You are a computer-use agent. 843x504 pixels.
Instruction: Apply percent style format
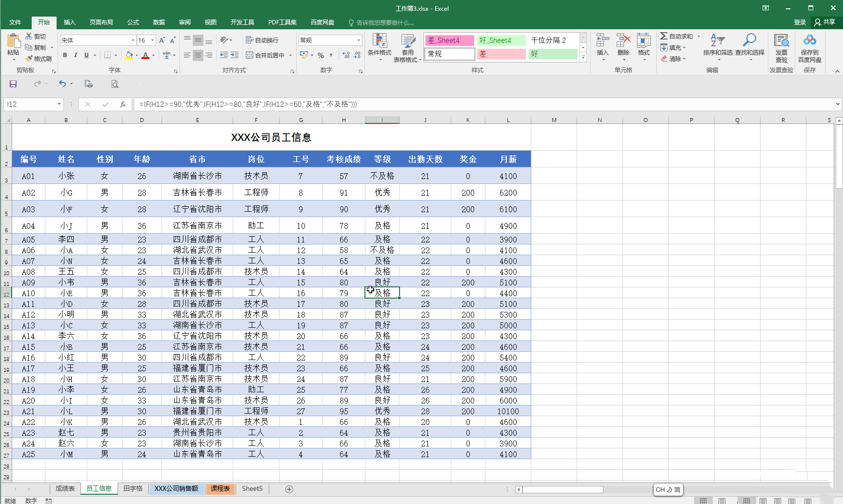point(321,55)
